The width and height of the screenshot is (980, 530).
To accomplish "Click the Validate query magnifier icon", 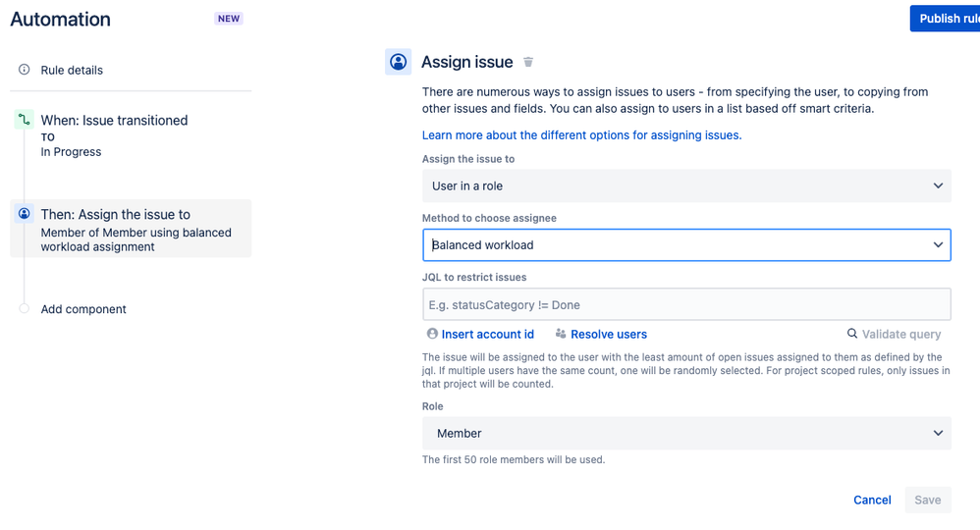I will [852, 334].
